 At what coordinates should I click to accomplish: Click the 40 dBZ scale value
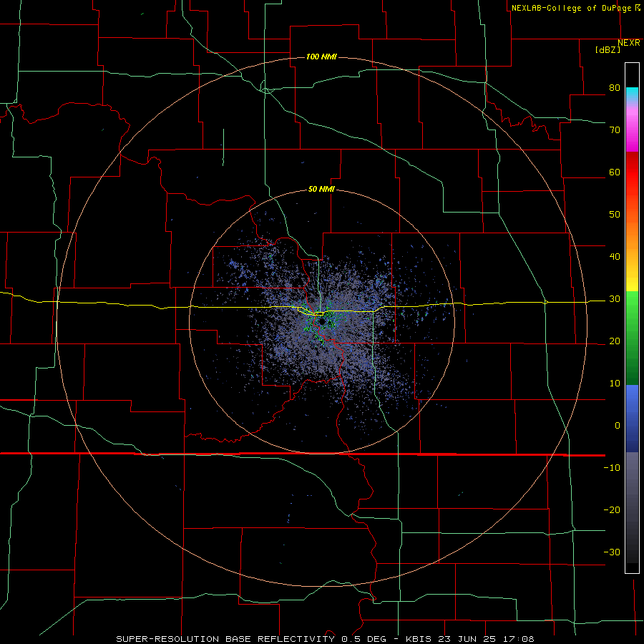(x=615, y=257)
